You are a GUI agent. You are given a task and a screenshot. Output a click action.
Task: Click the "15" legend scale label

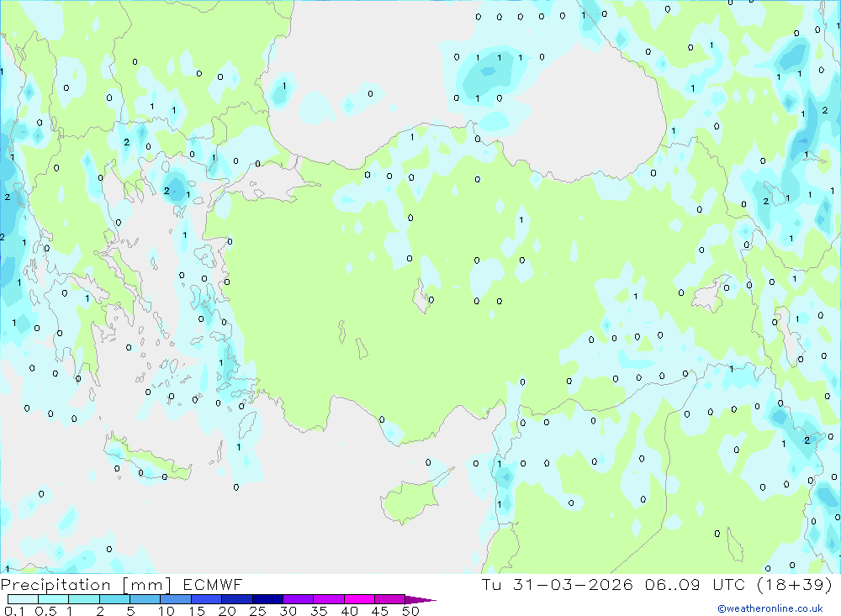tap(197, 611)
